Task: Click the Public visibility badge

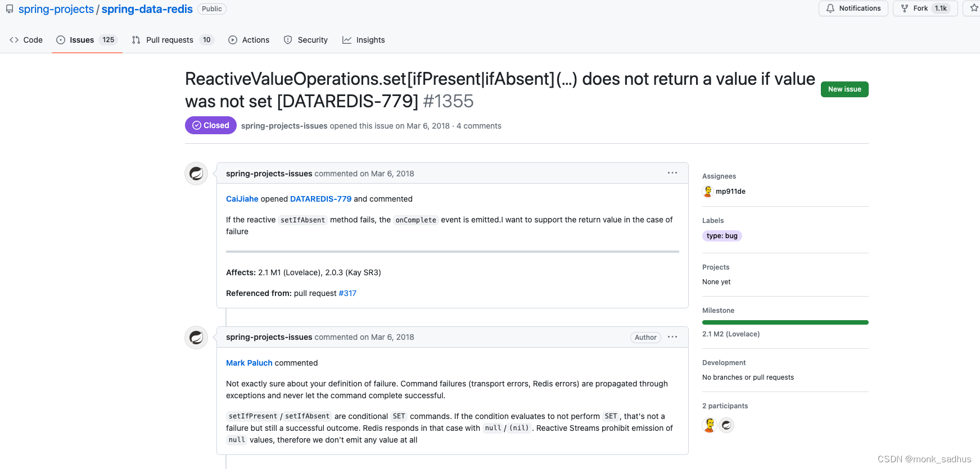Action: pyautogui.click(x=212, y=9)
